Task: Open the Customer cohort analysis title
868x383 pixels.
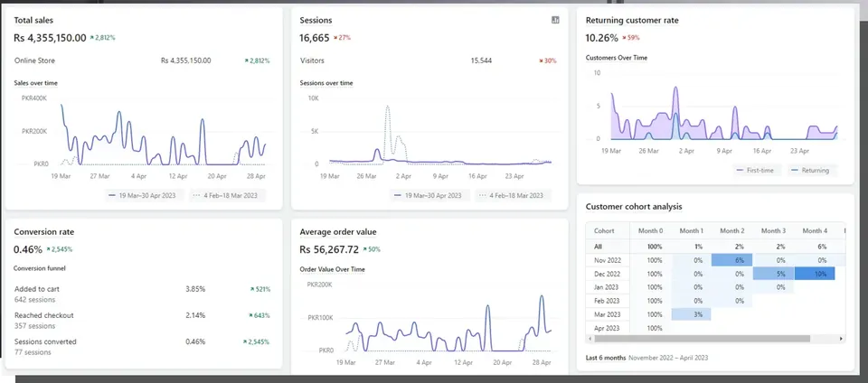Action: click(633, 207)
